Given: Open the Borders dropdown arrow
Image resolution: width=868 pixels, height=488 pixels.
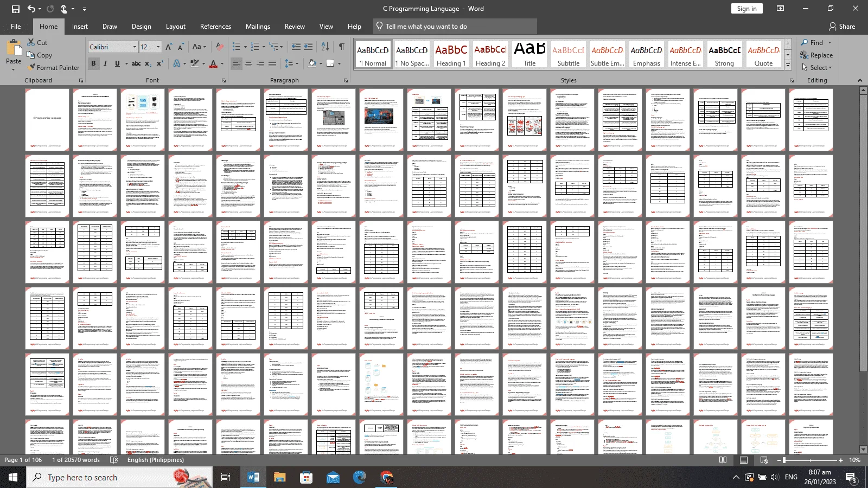Looking at the screenshot, I should (339, 63).
